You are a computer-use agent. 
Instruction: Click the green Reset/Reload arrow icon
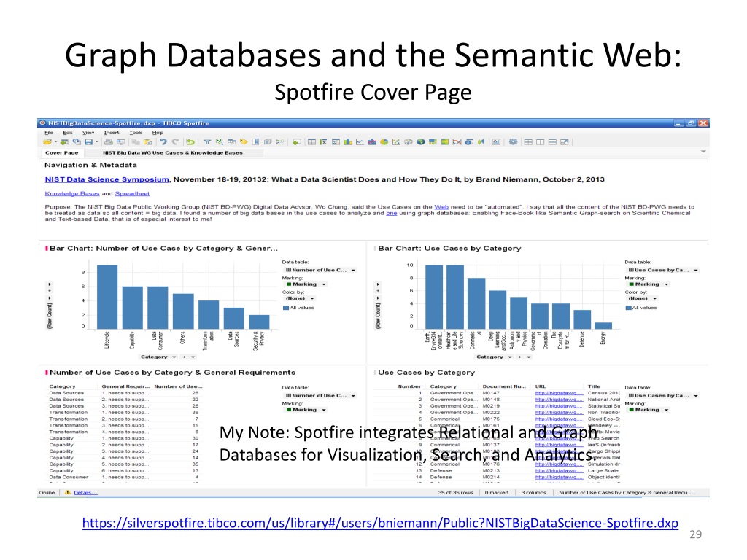(190, 142)
